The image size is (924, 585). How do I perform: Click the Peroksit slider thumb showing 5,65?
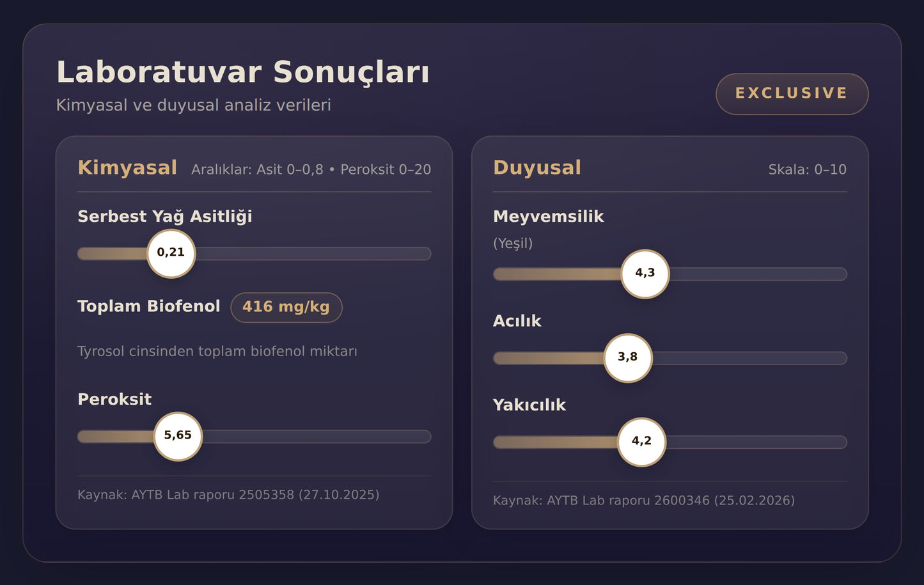[178, 436]
